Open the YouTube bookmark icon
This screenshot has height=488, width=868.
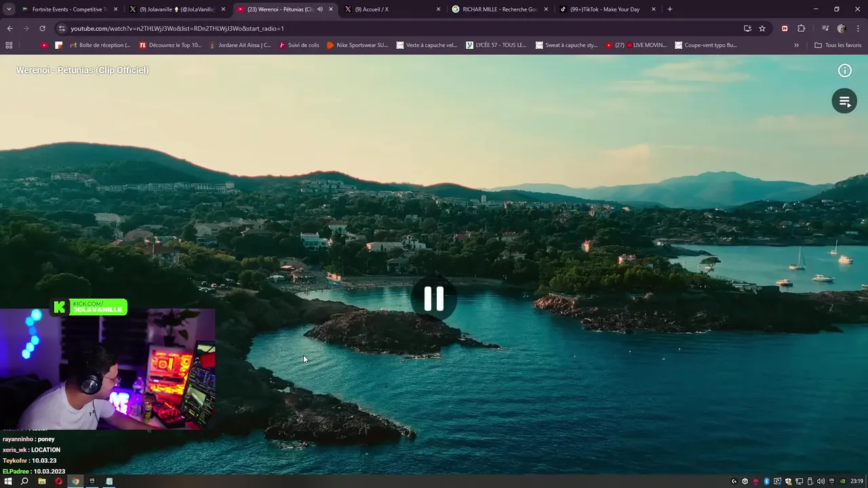44,45
